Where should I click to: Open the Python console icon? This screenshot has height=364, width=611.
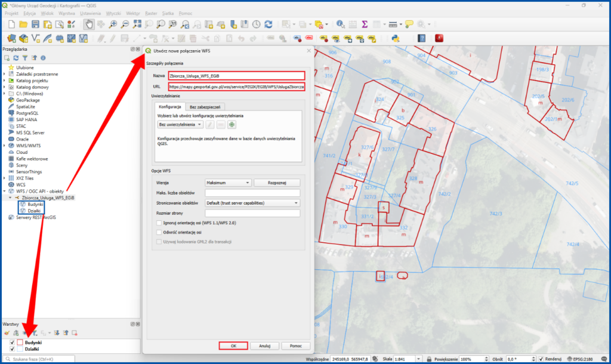(396, 38)
